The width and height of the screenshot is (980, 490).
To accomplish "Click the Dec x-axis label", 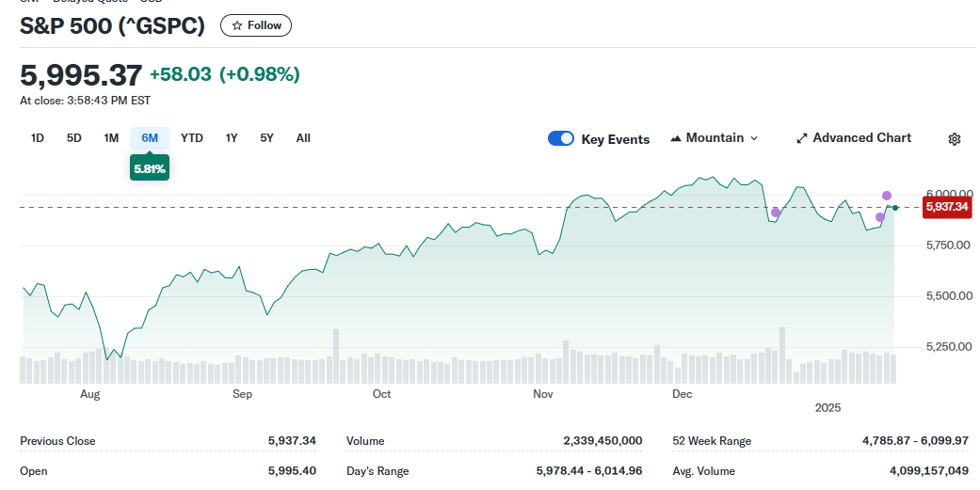I will 682,394.
